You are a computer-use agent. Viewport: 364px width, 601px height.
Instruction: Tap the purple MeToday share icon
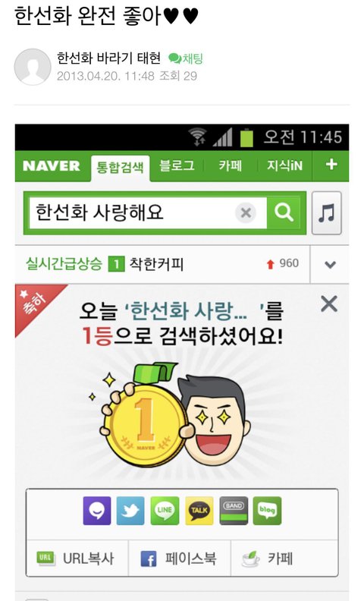click(x=97, y=511)
